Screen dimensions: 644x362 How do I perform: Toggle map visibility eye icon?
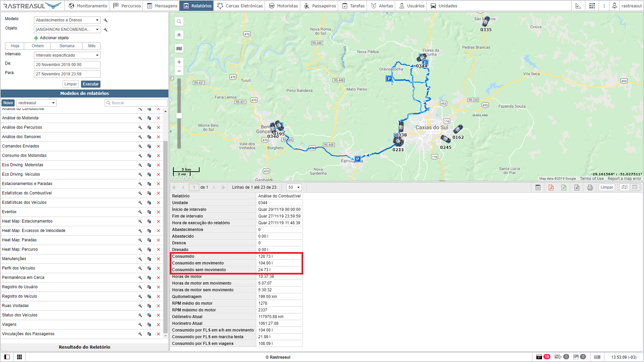179,35
